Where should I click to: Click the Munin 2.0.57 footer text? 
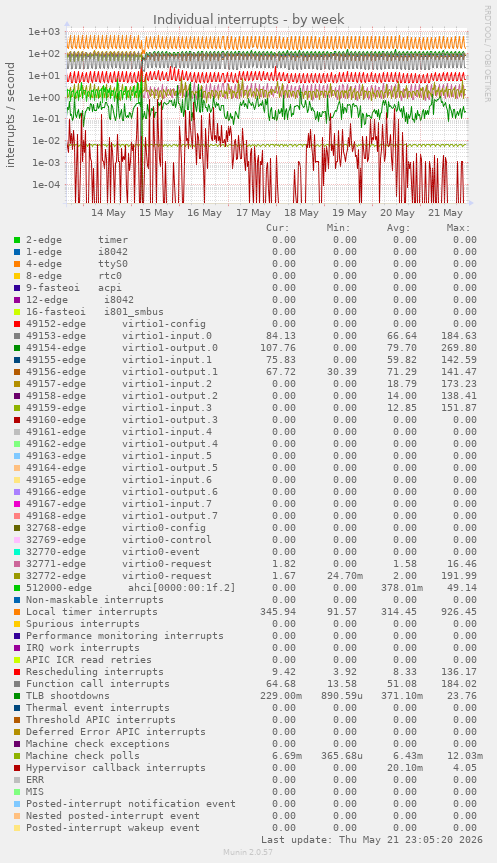pyautogui.click(x=248, y=852)
